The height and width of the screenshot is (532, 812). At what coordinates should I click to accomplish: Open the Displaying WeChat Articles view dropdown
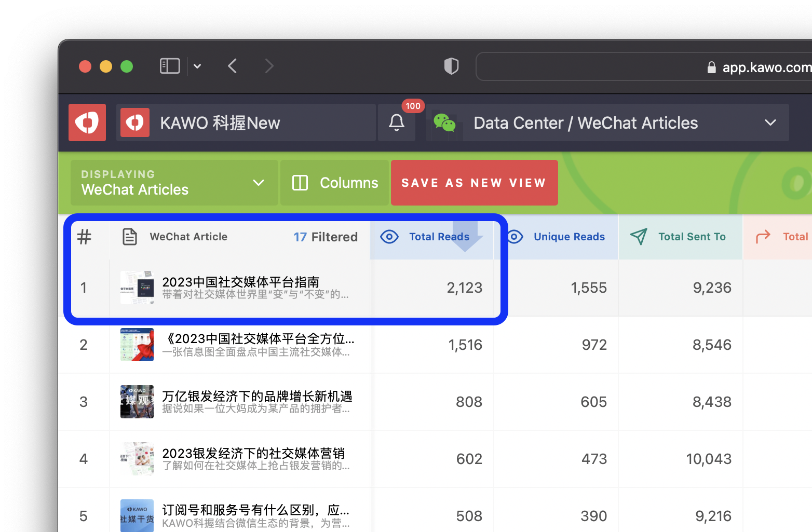174,183
